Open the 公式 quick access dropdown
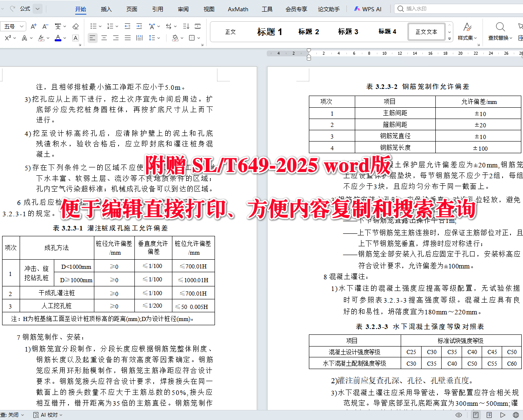The width and height of the screenshot is (523, 420). tap(38, 8)
